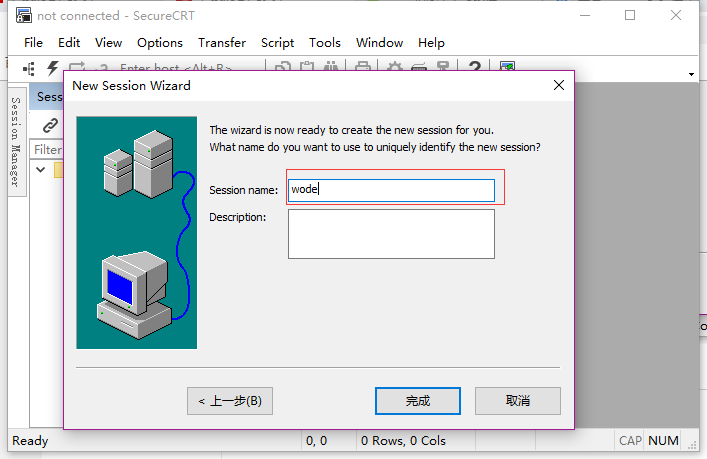Click the chain-link connect icon in Session Manager
Viewport: 707px width, 459px height.
[x=50, y=125]
